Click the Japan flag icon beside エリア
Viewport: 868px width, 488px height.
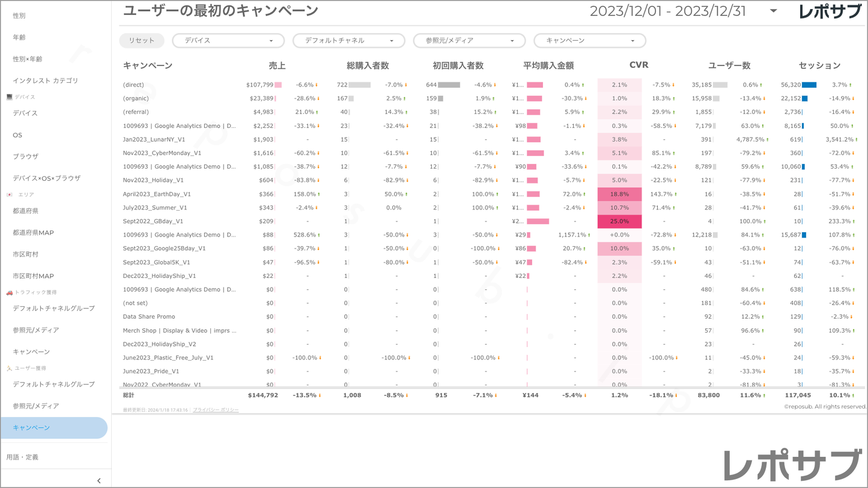click(9, 194)
